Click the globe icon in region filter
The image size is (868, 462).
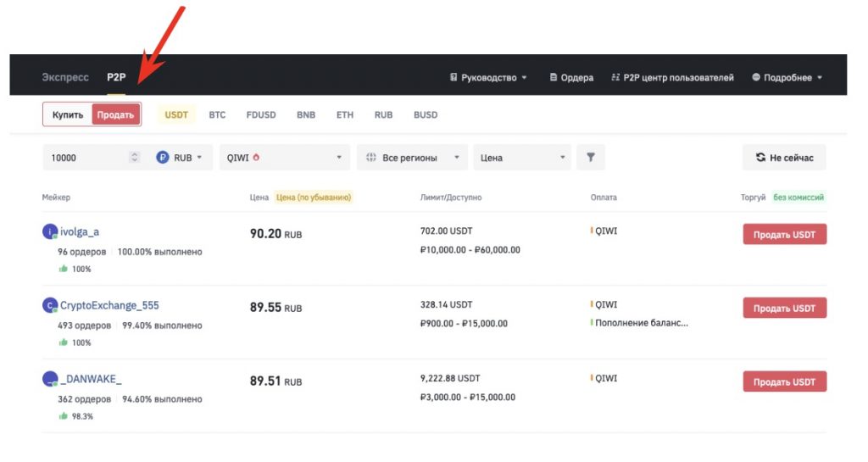[x=371, y=157]
